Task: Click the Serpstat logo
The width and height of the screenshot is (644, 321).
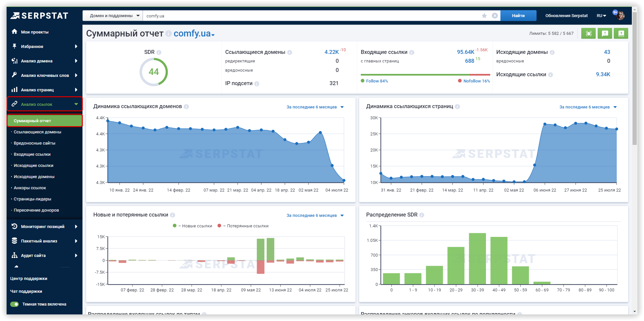Action: point(39,15)
